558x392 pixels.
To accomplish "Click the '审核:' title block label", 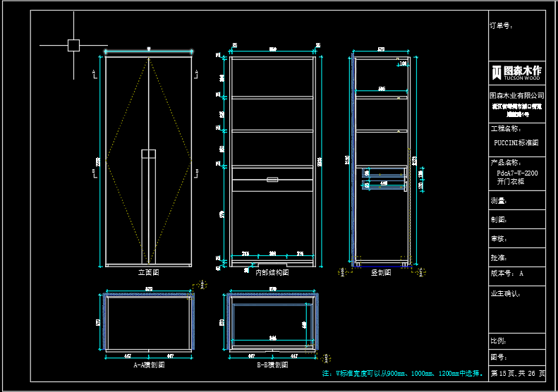I will 499,239.
